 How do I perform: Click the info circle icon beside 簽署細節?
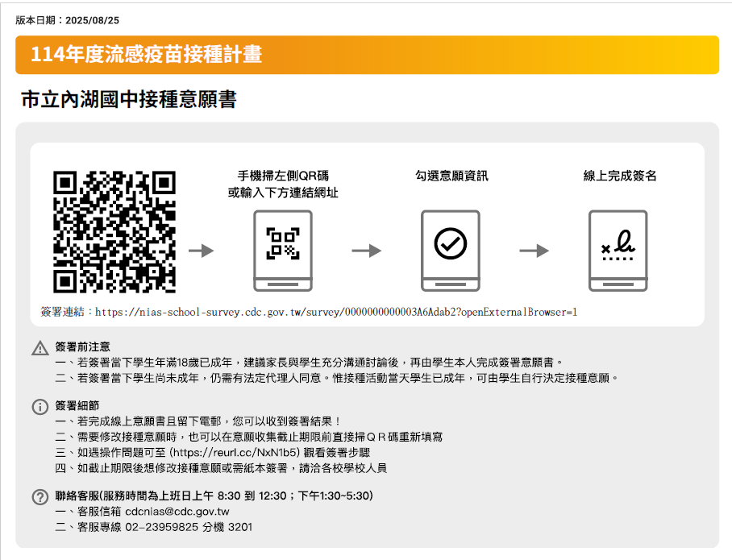(40, 406)
